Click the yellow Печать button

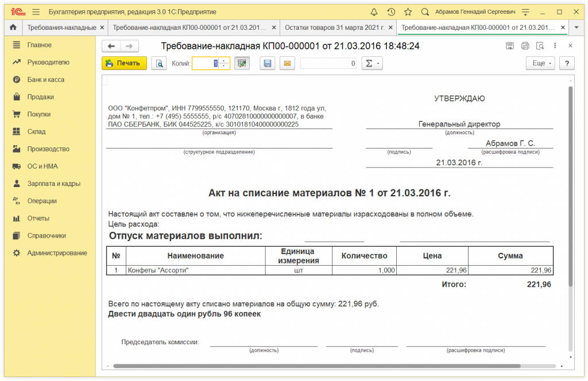[124, 64]
